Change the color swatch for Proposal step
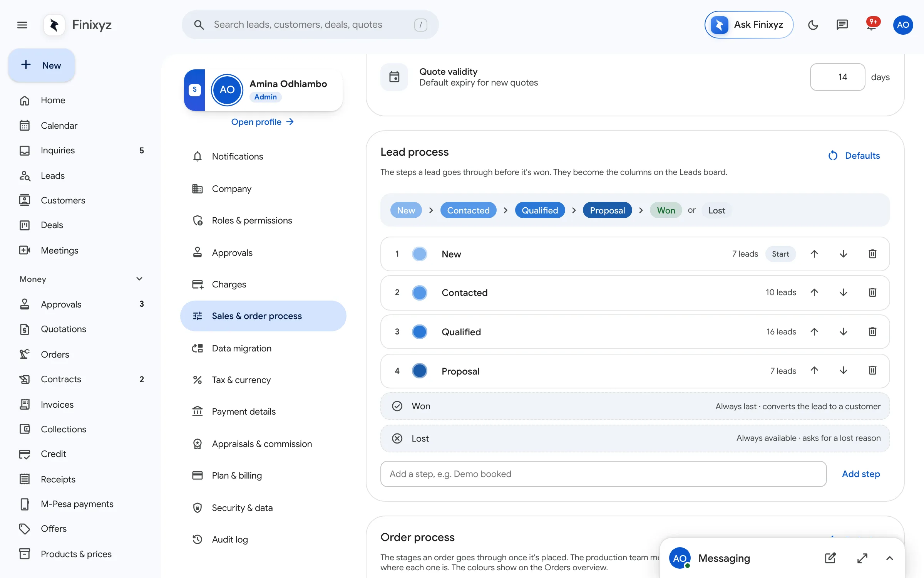This screenshot has width=924, height=578. click(420, 371)
